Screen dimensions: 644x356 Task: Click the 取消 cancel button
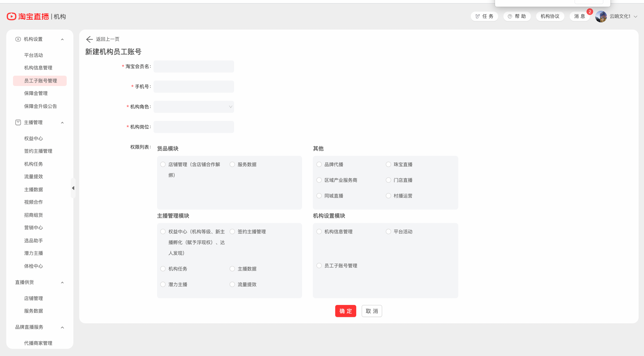coord(372,311)
